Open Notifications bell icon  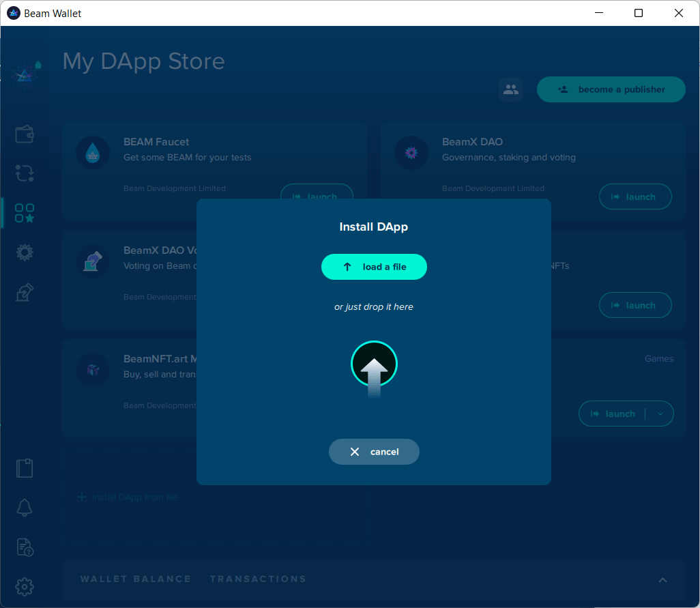25,507
